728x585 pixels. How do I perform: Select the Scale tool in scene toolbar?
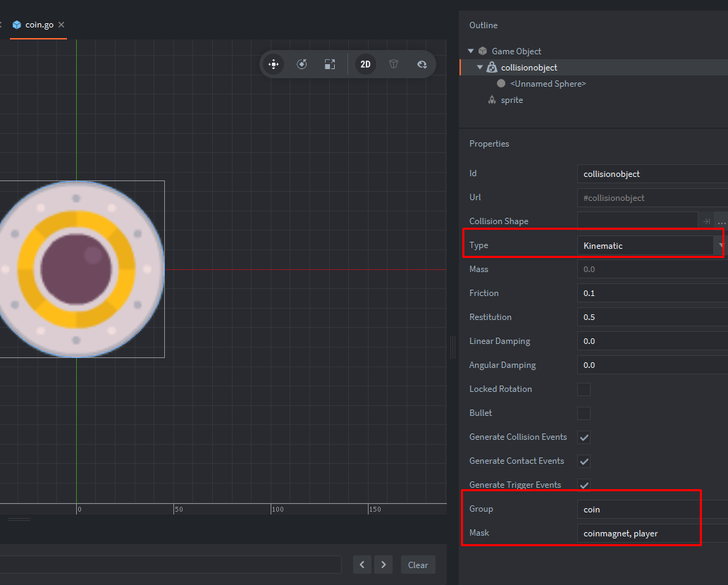click(330, 64)
